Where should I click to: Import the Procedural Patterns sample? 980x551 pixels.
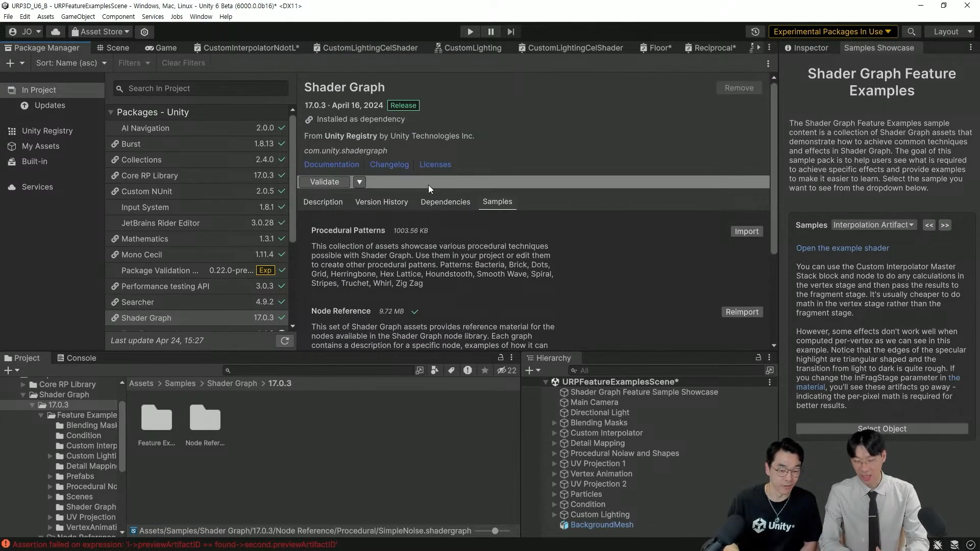[746, 232]
